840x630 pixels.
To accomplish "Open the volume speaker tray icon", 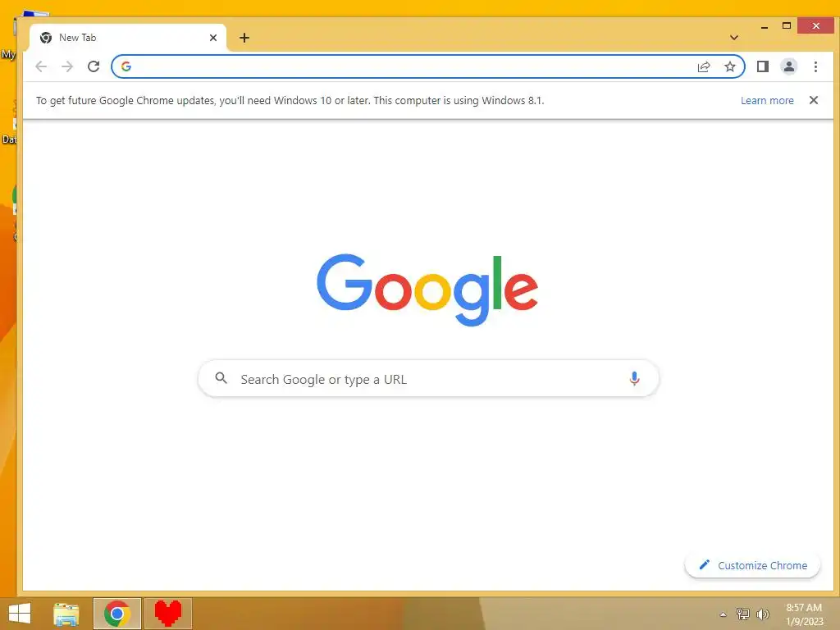I will click(x=762, y=614).
